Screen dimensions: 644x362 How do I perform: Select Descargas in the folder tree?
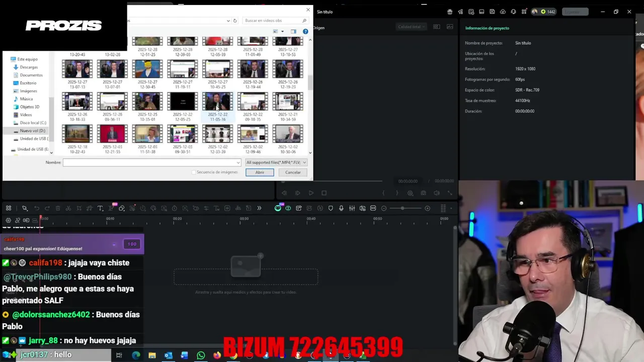click(x=29, y=67)
